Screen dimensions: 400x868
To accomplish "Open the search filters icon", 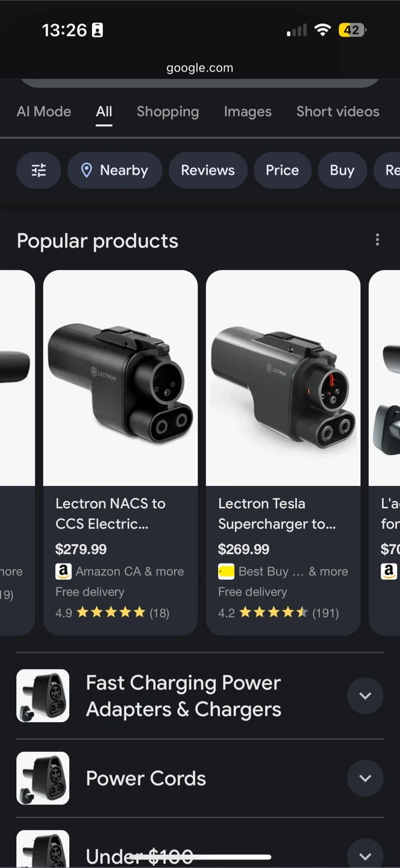I will tap(39, 171).
